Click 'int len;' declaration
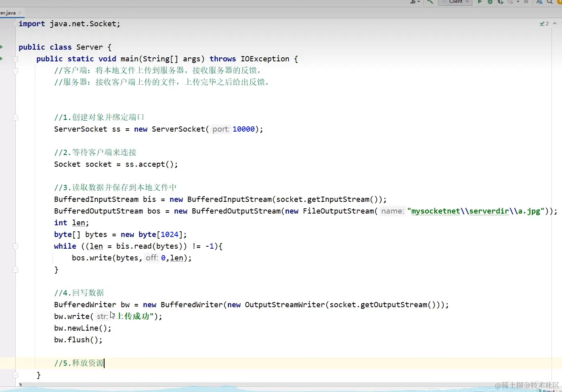Image resolution: width=562 pixels, height=392 pixels. tap(71, 223)
